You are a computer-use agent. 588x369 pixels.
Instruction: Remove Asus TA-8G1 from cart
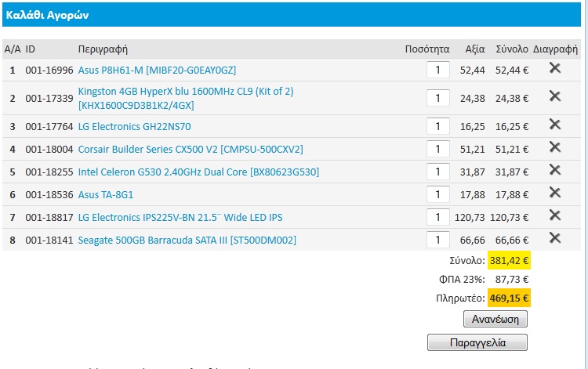point(555,193)
